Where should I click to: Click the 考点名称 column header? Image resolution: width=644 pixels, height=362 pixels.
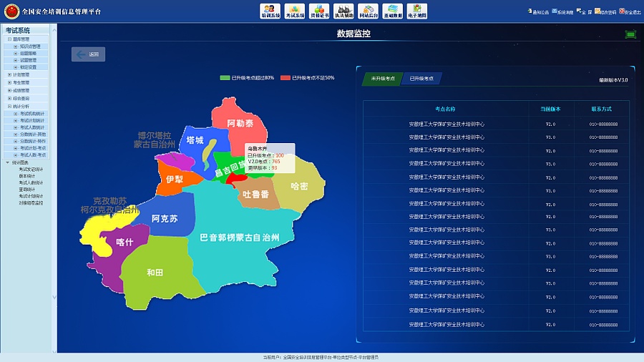[445, 109]
